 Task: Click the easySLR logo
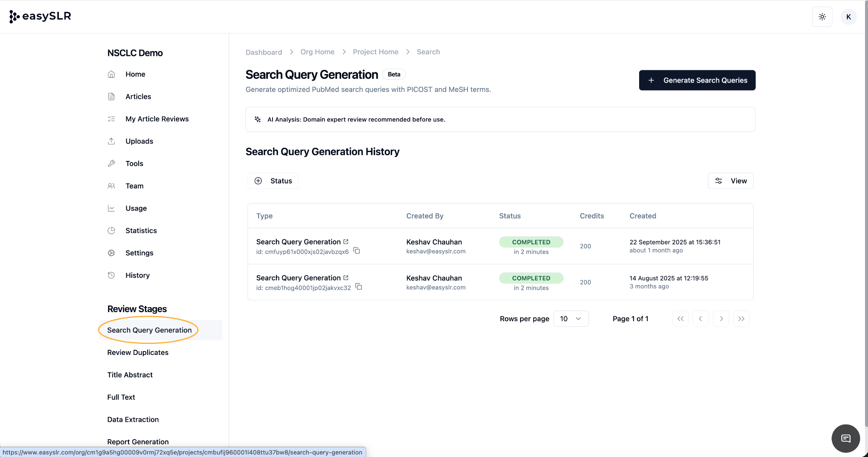pos(40,16)
